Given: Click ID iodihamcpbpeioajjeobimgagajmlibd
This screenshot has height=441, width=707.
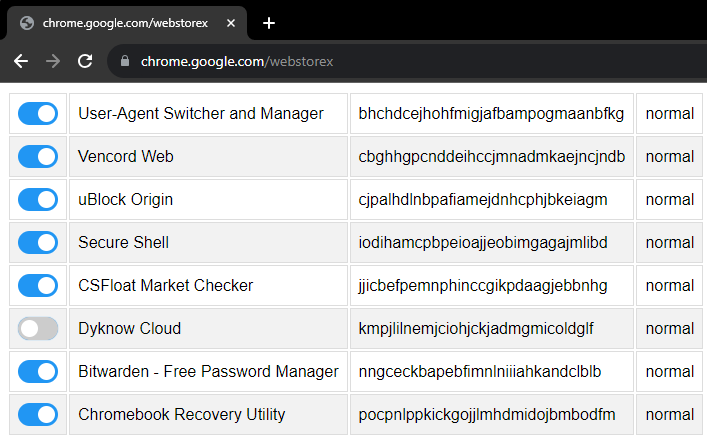Looking at the screenshot, I should pos(483,243).
